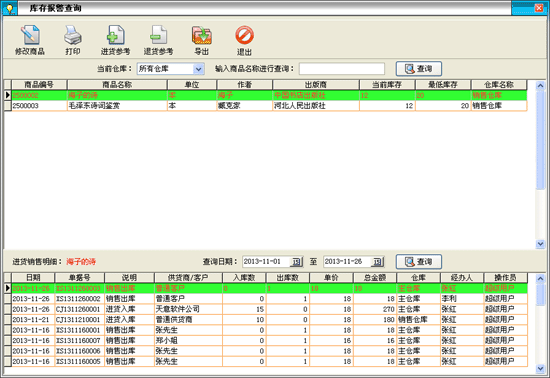Open 进货参考 purchase reference
Viewport: 550px width, 378px height.
click(x=115, y=40)
